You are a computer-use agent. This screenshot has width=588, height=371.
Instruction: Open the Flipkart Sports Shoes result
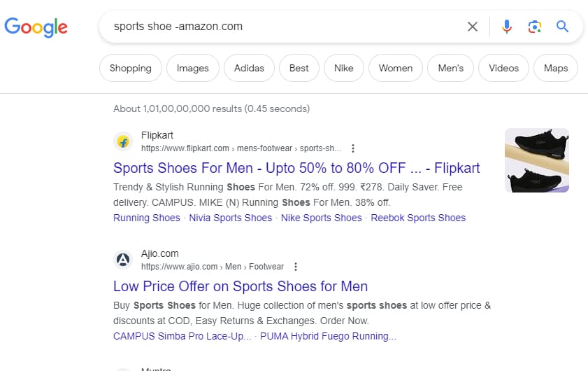coord(296,168)
